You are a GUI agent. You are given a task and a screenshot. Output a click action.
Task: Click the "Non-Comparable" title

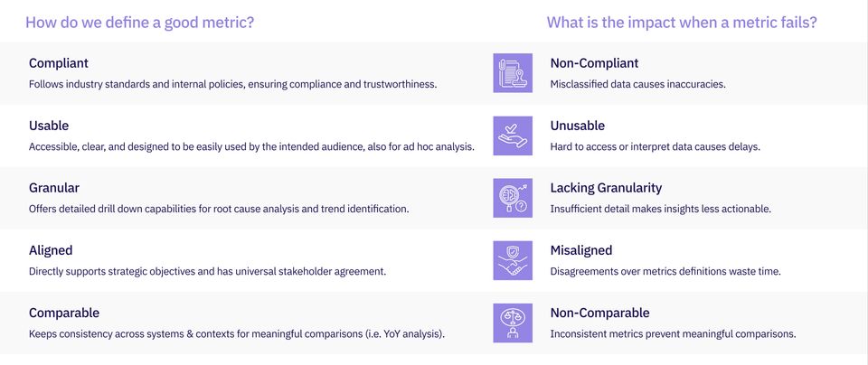[x=599, y=313]
